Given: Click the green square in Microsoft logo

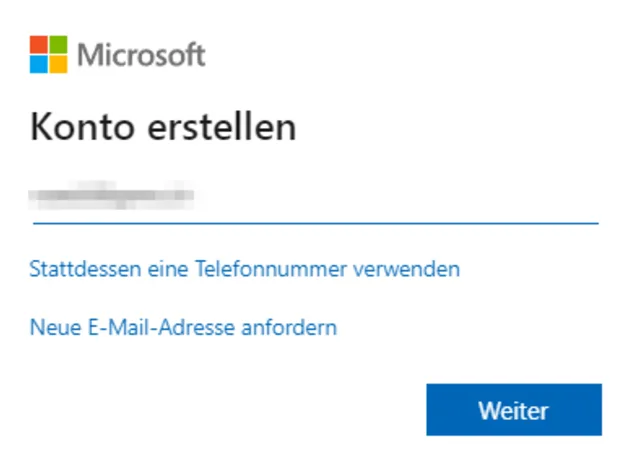Looking at the screenshot, I should coord(59,45).
